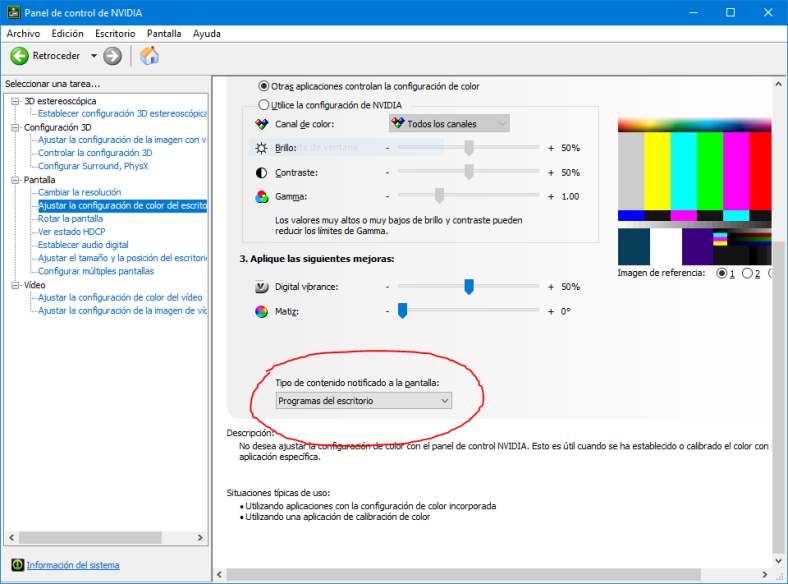
Task: Open Cambiar la resolución
Action: tap(79, 192)
